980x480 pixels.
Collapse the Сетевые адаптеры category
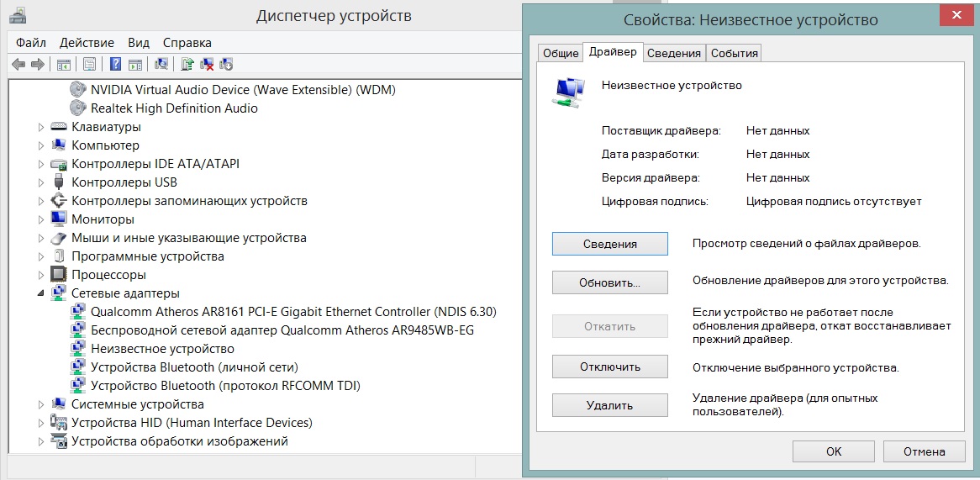coord(41,293)
